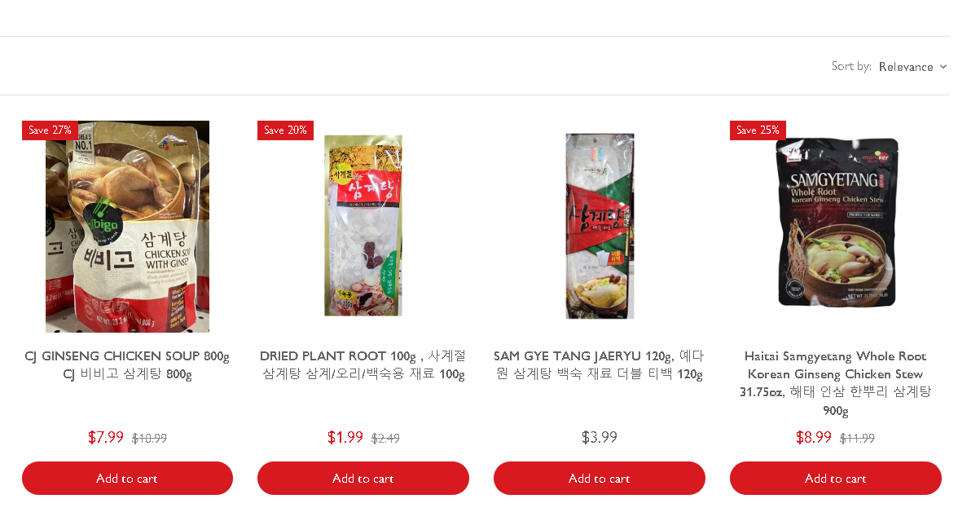The width and height of the screenshot is (980, 521).
Task: Open CJ Ginseng Chicken Soup 800g title link
Action: coord(127,365)
